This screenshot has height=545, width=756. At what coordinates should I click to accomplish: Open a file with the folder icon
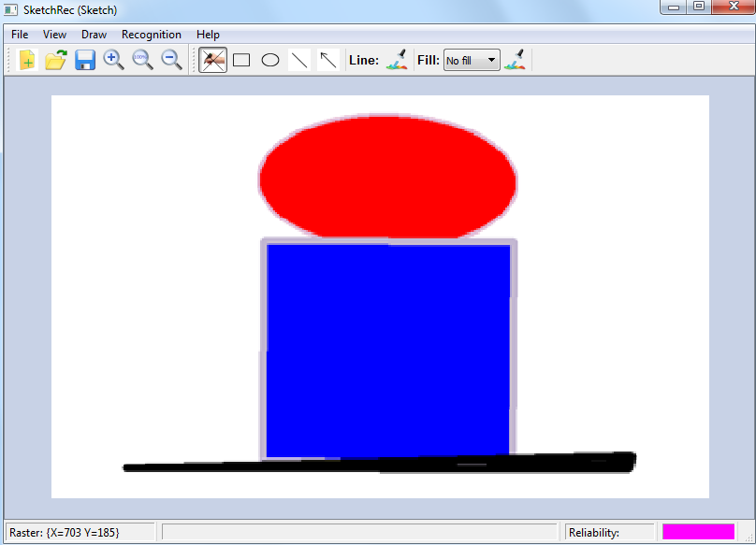[56, 60]
